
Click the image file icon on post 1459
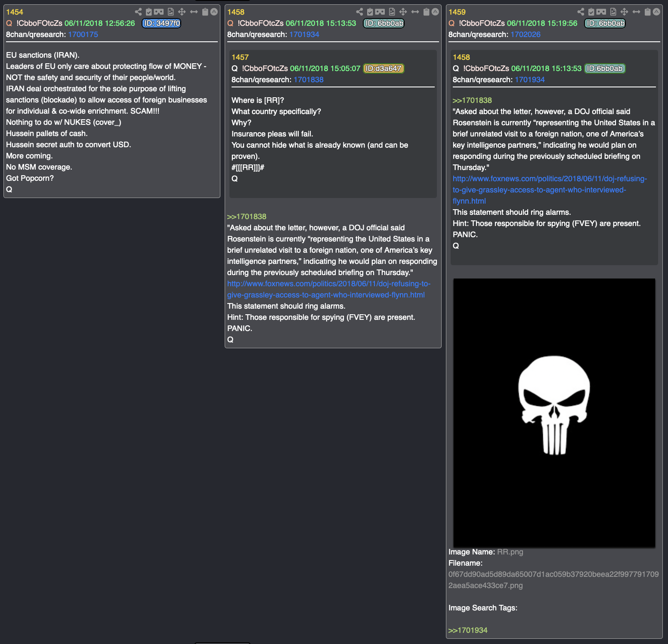(x=613, y=12)
